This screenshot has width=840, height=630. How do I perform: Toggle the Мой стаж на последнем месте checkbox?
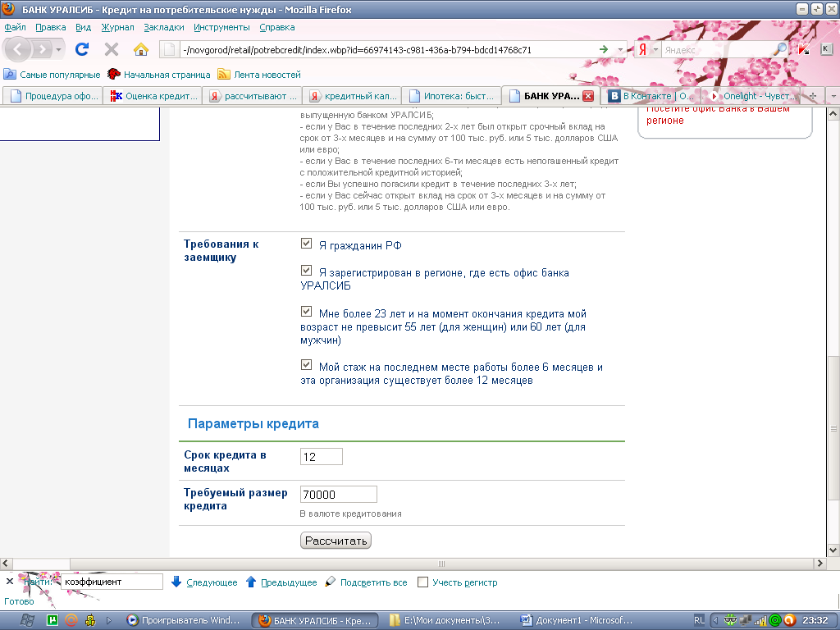tap(307, 365)
